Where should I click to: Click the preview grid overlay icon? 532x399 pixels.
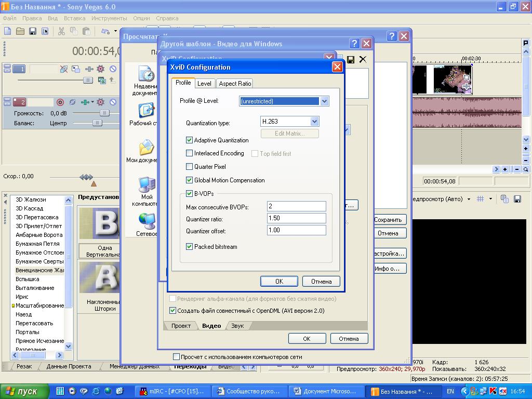(481, 199)
